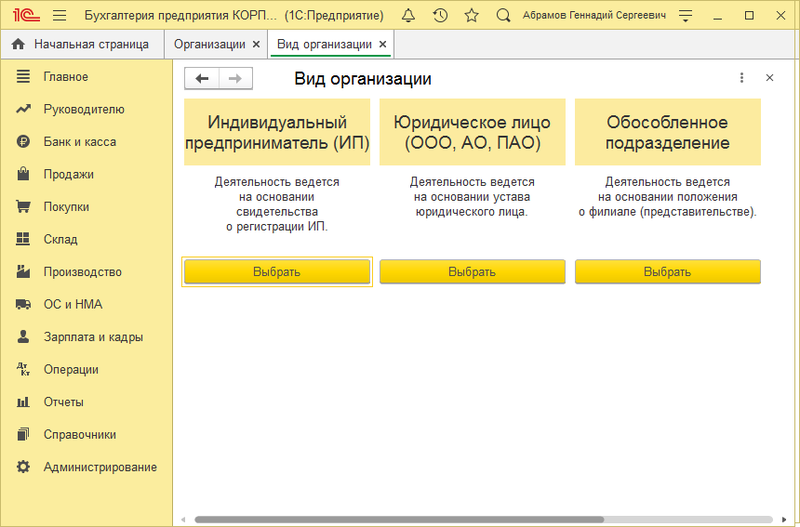
Task: Open the three-dot form options menu
Action: [741, 78]
